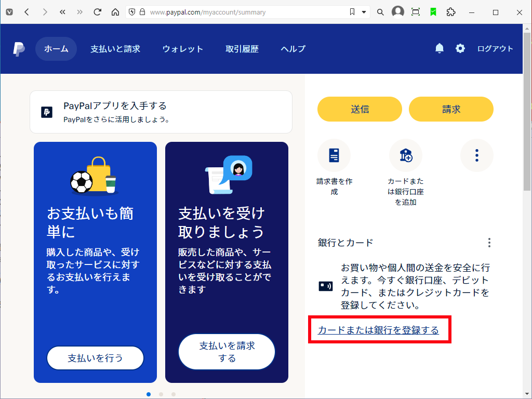This screenshot has width=532, height=399.
Task: Open the extensions puzzle icon
Action: 451,12
